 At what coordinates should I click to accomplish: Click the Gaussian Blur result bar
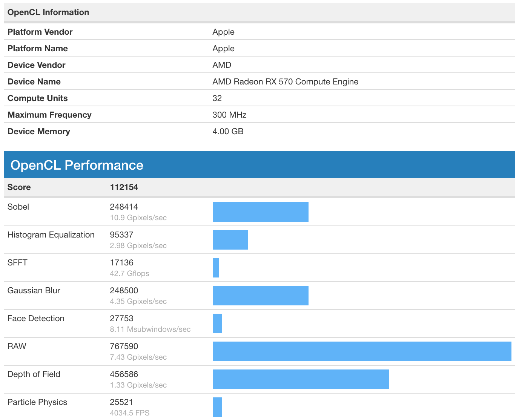261,296
